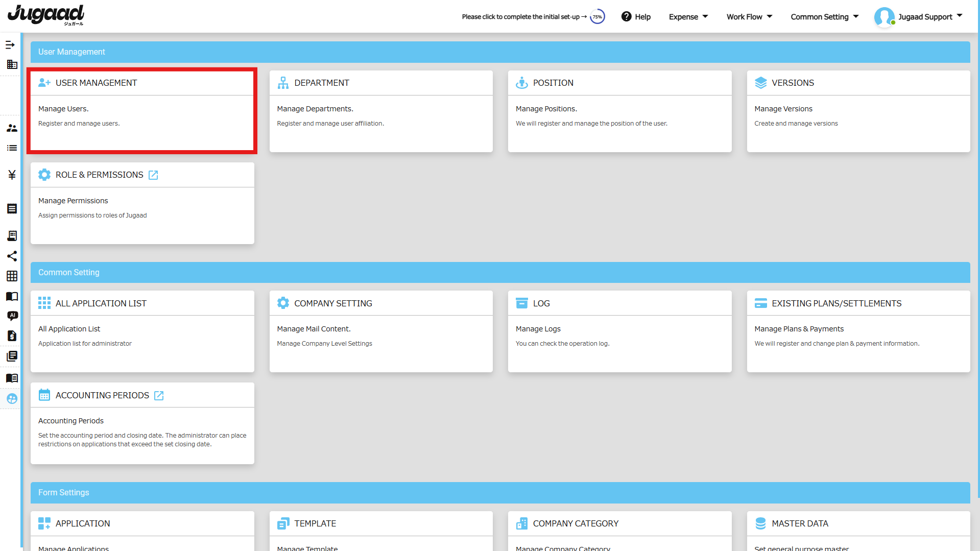Click the Jugaad logo
The width and height of the screenshot is (980, 551).
pos(46,15)
